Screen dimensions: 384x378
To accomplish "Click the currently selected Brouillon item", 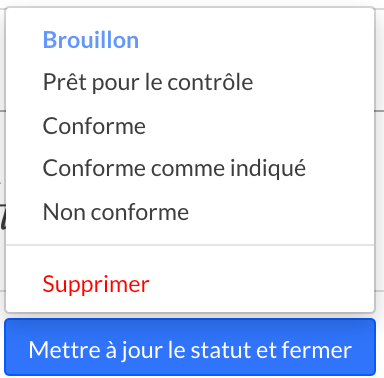I will tap(190, 40).
